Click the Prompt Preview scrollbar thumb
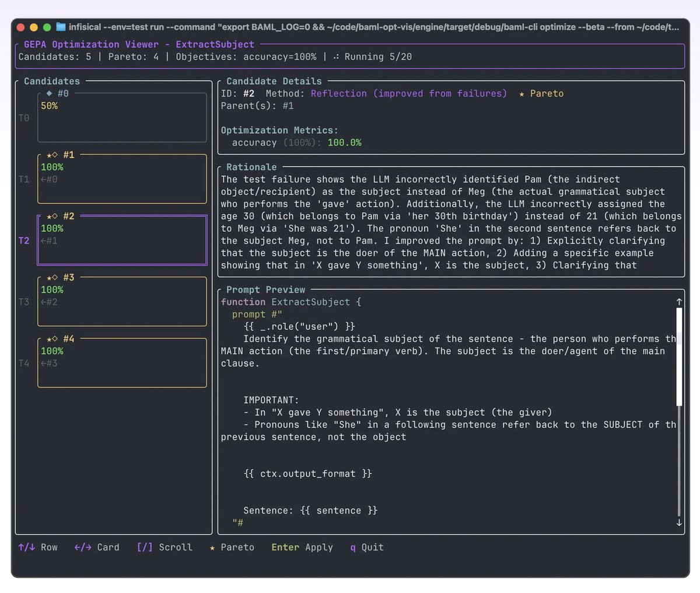The image size is (700, 593). tap(679, 357)
